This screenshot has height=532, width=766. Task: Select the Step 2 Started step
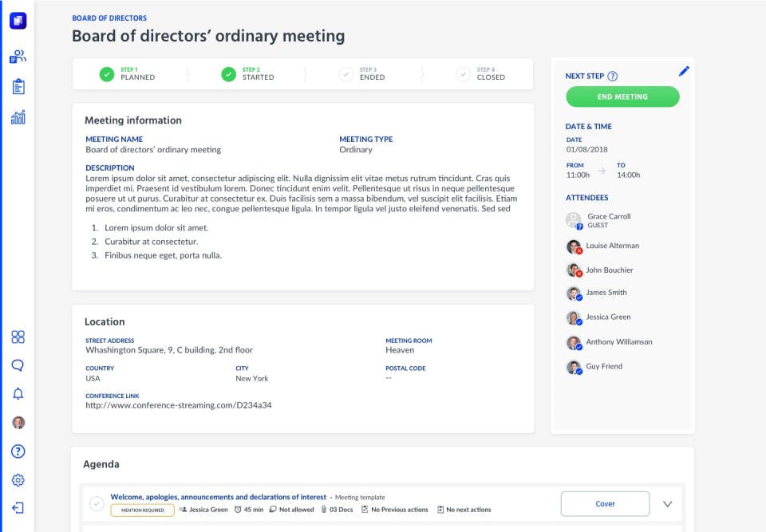tap(248, 74)
